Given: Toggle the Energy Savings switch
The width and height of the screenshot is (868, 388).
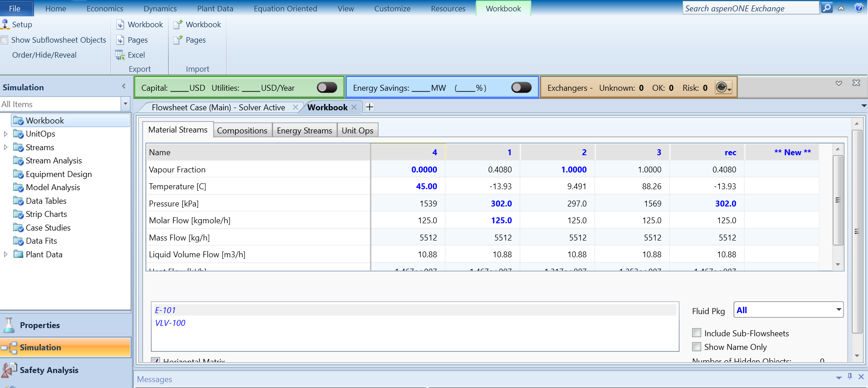Looking at the screenshot, I should coord(521,87).
